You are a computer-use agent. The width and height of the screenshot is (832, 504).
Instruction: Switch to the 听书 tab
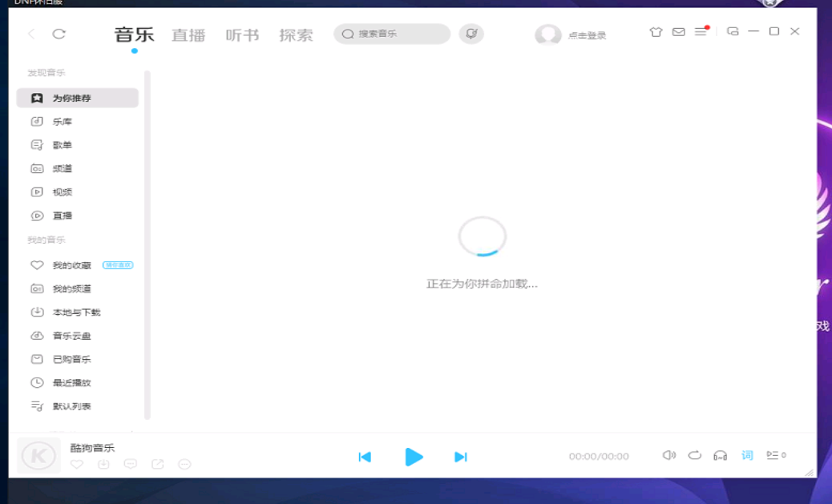click(x=242, y=35)
